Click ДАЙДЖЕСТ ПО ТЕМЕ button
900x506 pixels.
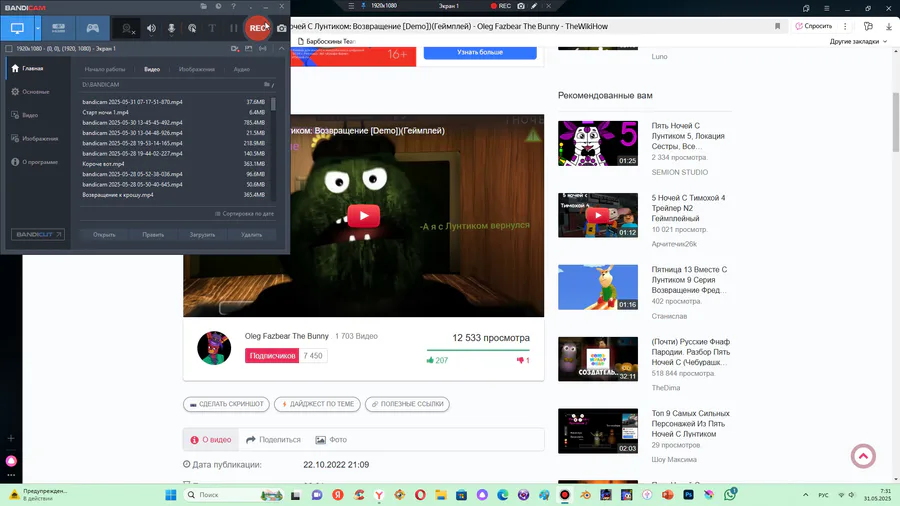pyautogui.click(x=317, y=404)
